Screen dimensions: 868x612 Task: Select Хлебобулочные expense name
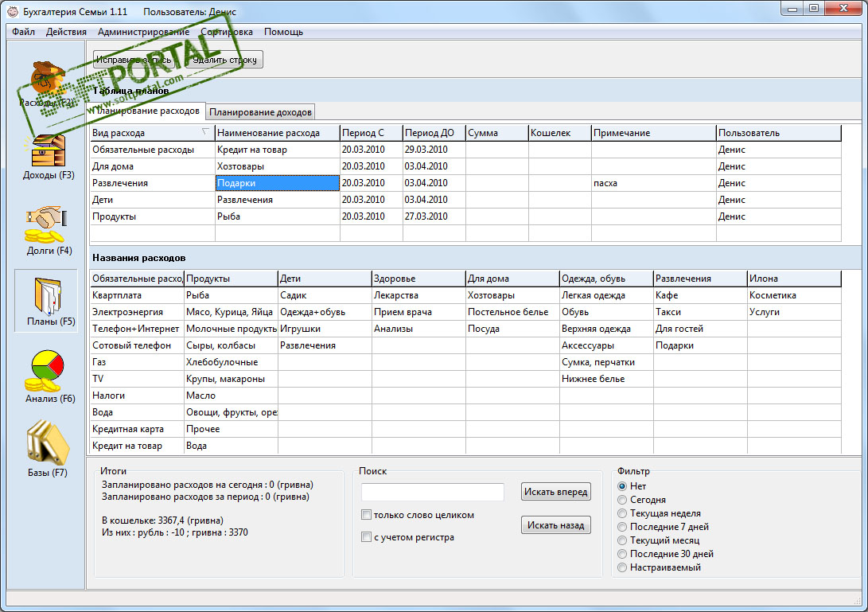231,362
